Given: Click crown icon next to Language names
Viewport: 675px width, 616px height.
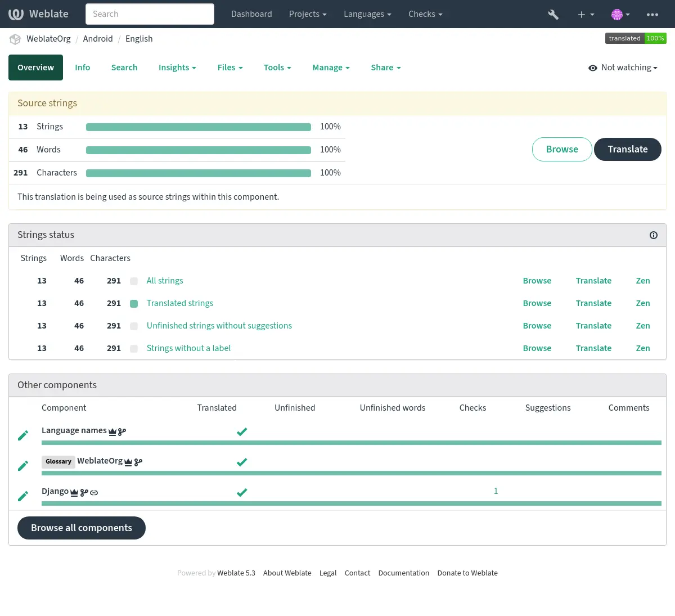Looking at the screenshot, I should [112, 431].
